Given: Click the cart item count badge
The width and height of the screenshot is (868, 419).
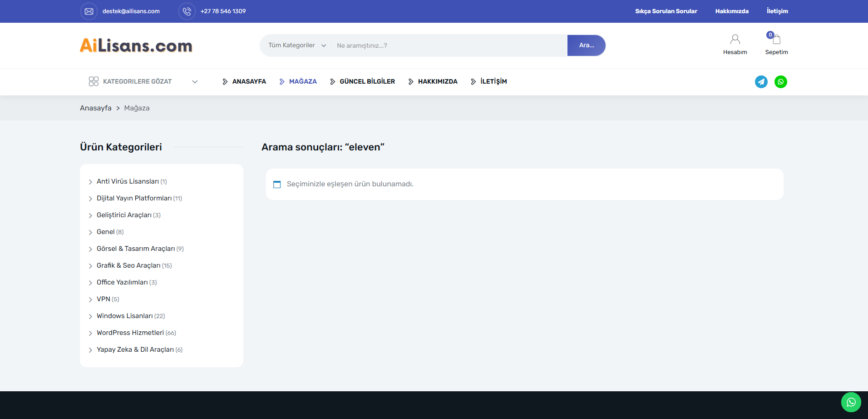Looking at the screenshot, I should [x=770, y=35].
